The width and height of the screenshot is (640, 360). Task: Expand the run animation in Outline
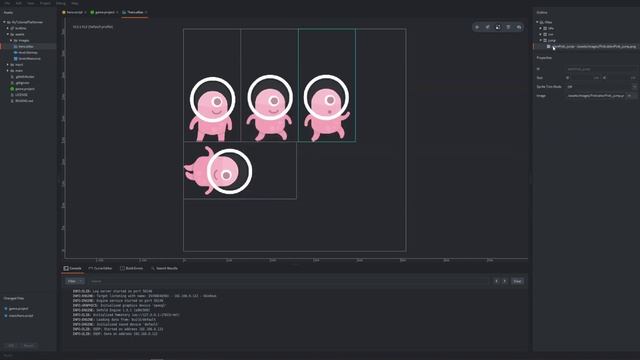tap(540, 34)
